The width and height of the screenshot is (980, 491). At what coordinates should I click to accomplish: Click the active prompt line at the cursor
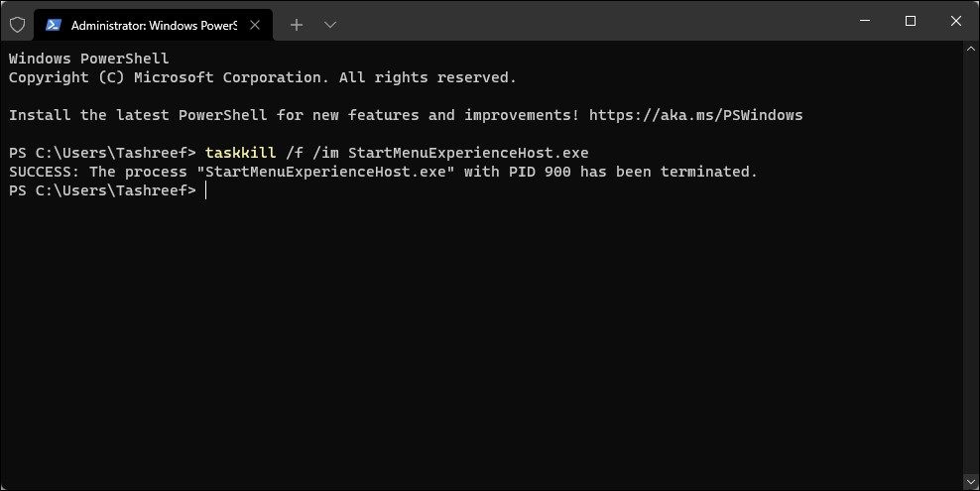tap(205, 190)
